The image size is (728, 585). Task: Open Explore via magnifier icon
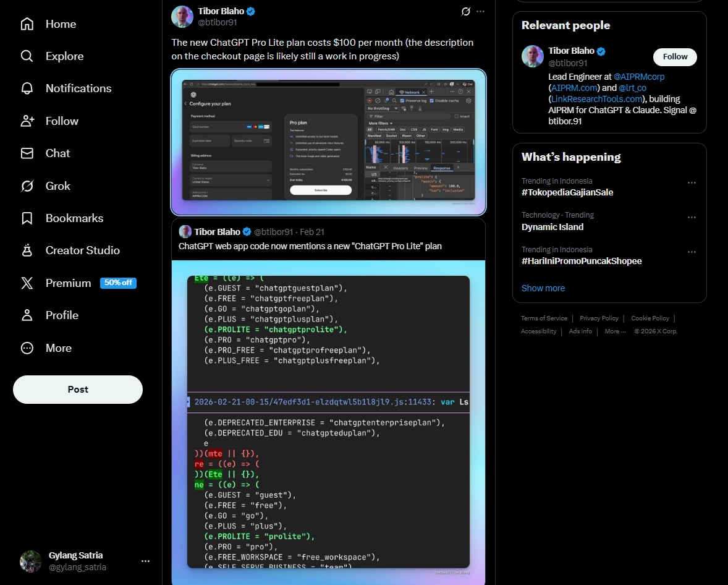click(27, 56)
